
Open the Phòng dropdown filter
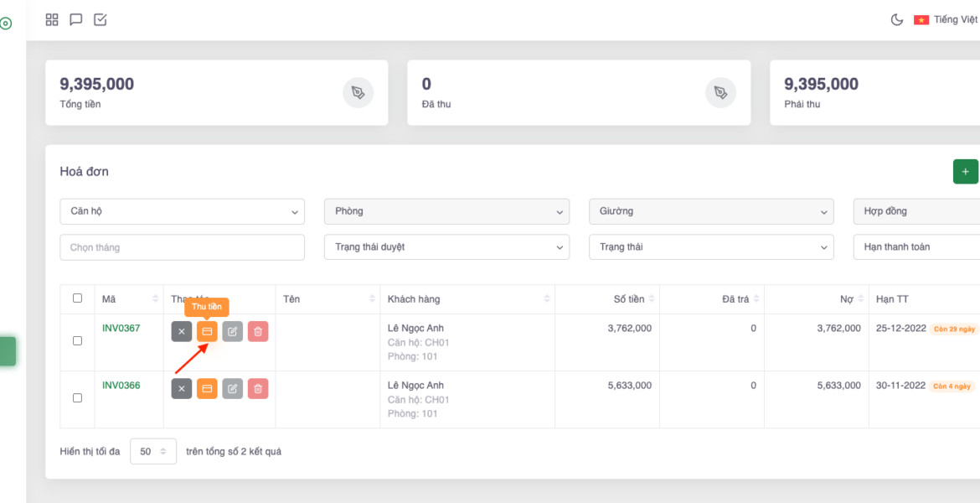[446, 211]
